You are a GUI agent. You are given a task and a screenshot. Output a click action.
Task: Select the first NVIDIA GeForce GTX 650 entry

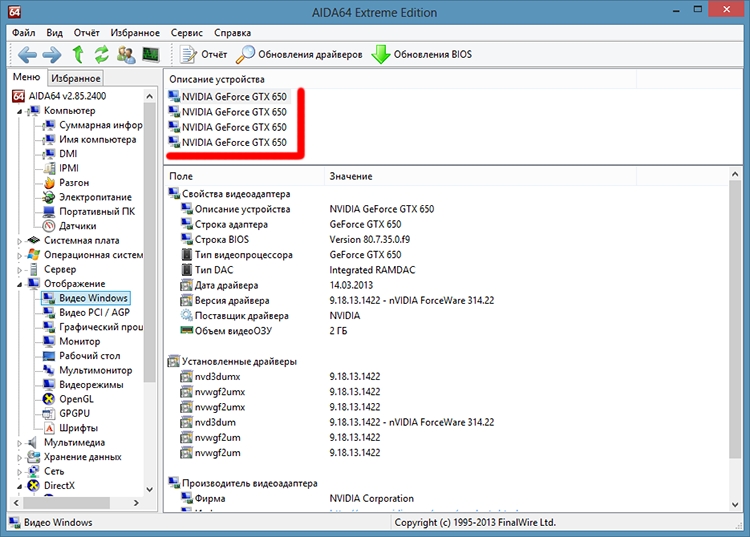228,97
